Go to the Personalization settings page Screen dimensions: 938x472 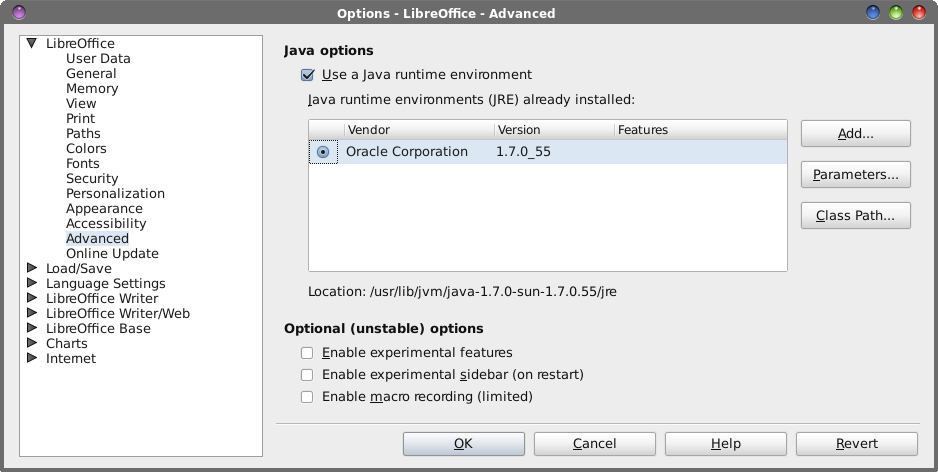[115, 193]
